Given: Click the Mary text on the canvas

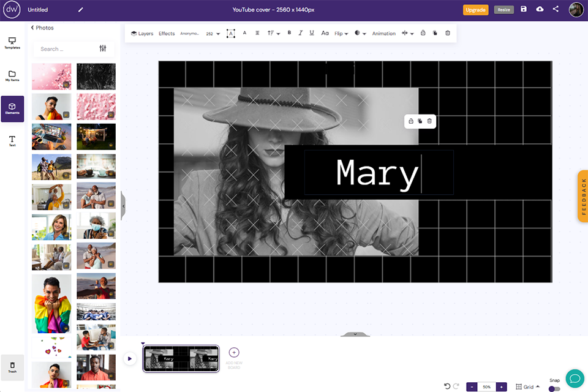Looking at the screenshot, I should (x=377, y=173).
